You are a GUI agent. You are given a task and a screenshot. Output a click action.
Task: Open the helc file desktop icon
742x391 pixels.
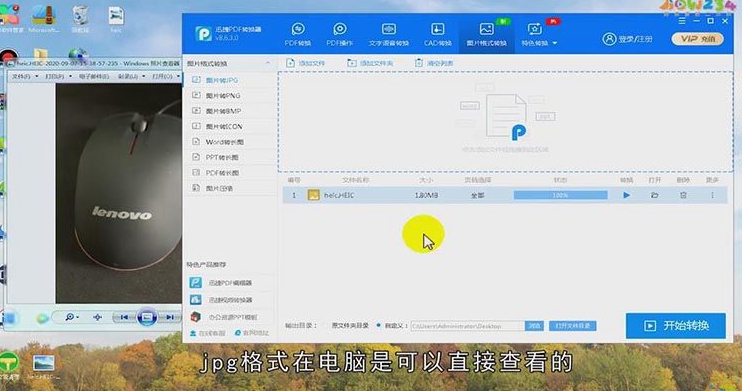(116, 18)
